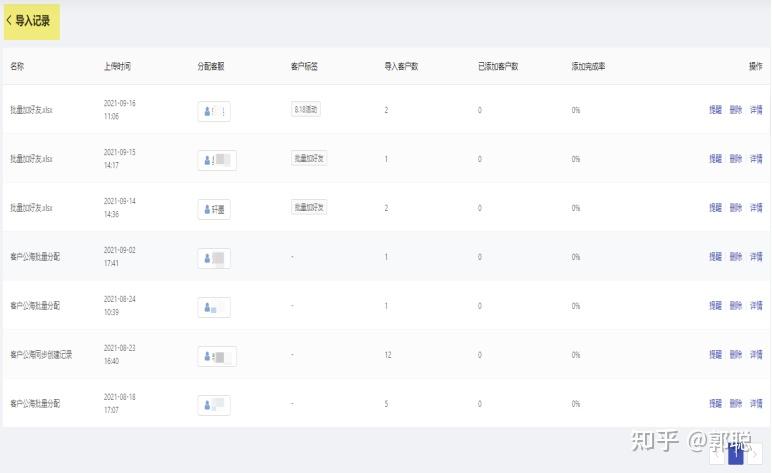Open 详情 for the 客户公海同步创建记录 row

756,355
